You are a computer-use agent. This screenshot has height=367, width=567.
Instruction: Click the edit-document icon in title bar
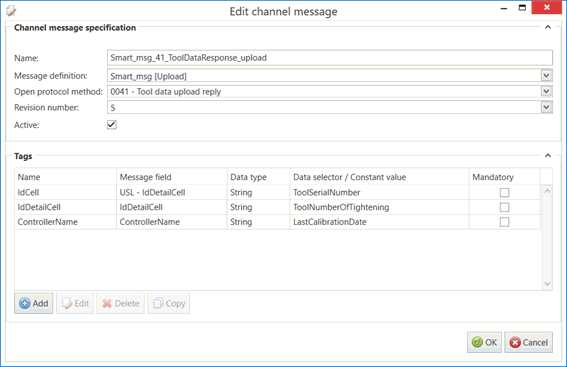tap(11, 11)
